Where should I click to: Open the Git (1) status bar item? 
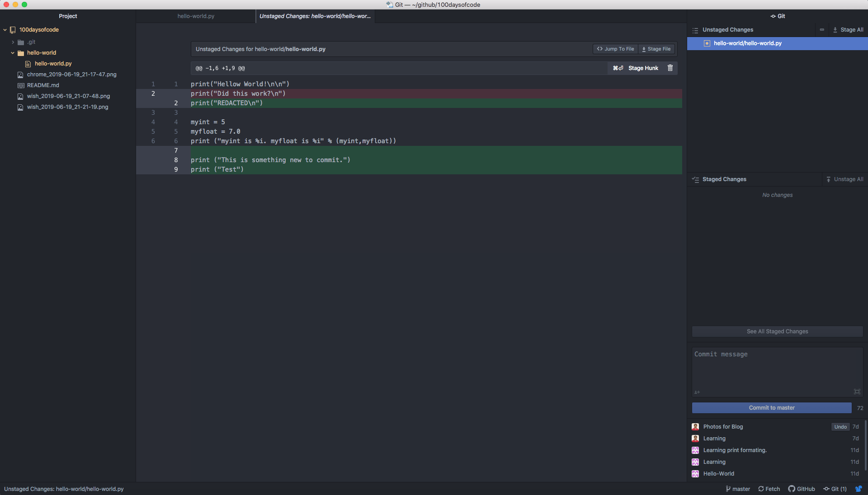point(835,489)
